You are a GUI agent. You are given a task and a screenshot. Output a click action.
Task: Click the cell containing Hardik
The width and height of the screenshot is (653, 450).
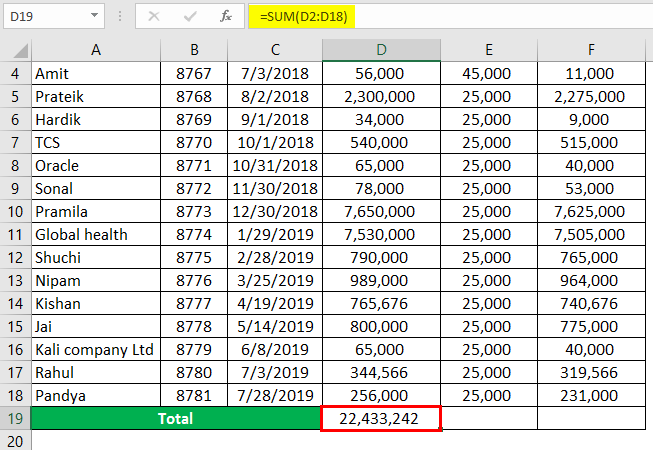[96, 119]
